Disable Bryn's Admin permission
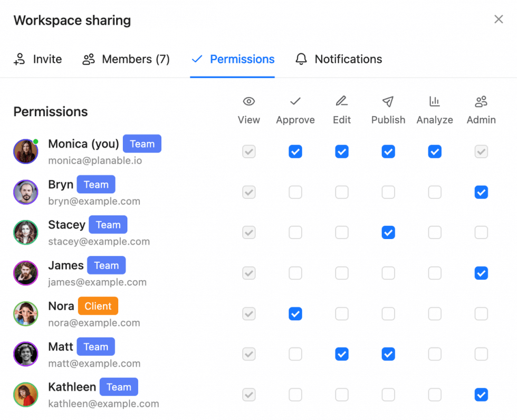 (481, 192)
